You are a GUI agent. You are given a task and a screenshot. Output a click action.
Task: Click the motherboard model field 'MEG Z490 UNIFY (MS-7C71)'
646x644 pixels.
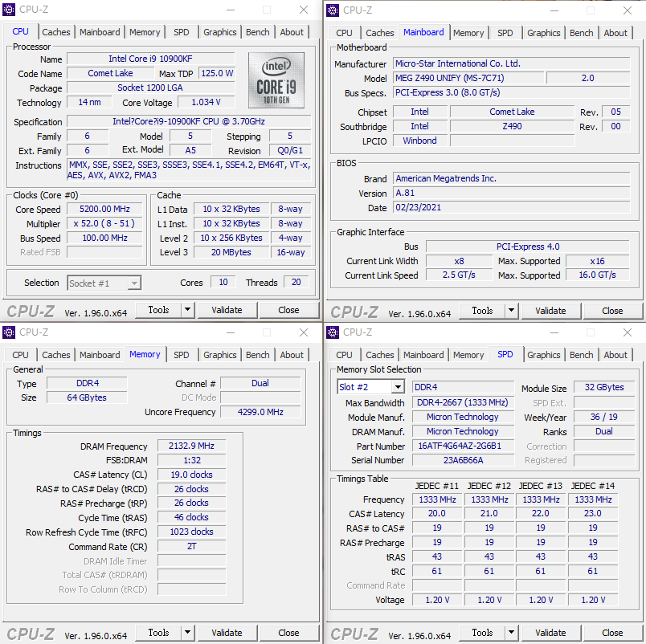pyautogui.click(x=468, y=78)
